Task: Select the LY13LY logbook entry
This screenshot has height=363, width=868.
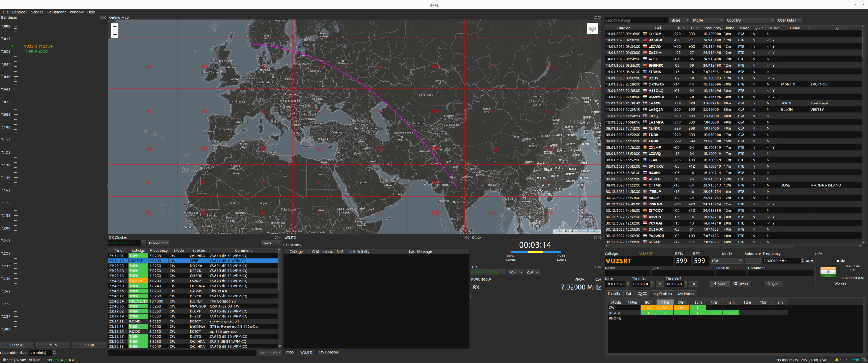Action: point(733,34)
